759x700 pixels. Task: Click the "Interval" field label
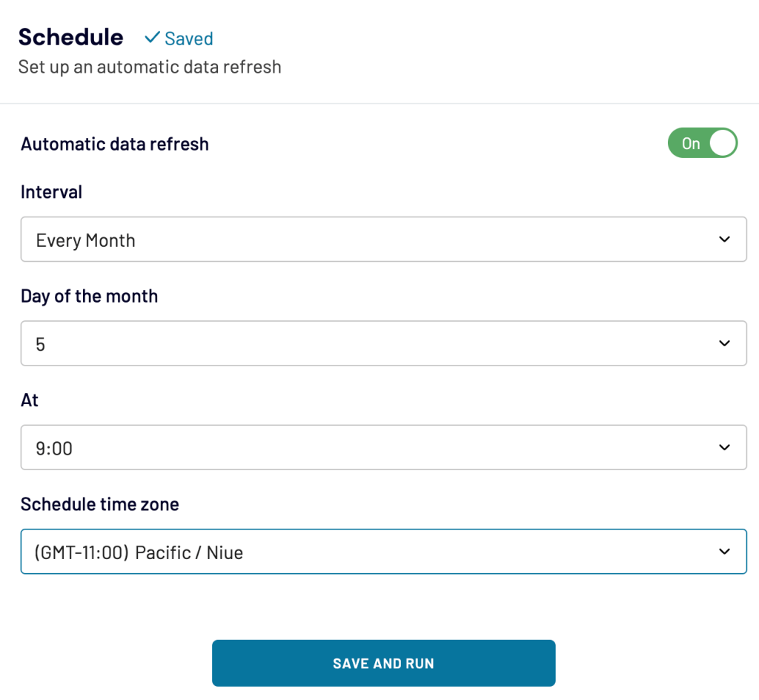pyautogui.click(x=51, y=192)
